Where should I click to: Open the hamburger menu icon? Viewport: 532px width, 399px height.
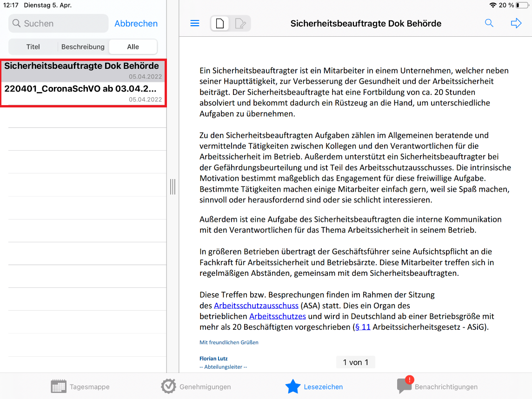click(x=195, y=23)
